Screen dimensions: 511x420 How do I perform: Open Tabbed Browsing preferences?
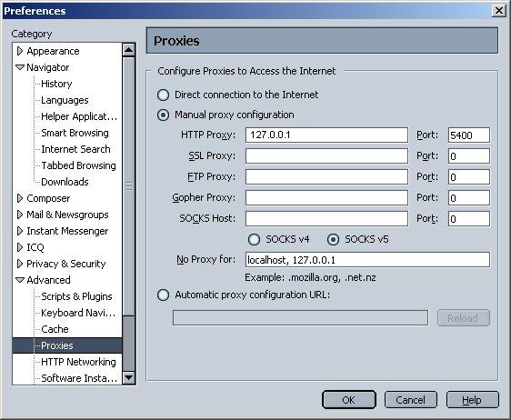(78, 165)
